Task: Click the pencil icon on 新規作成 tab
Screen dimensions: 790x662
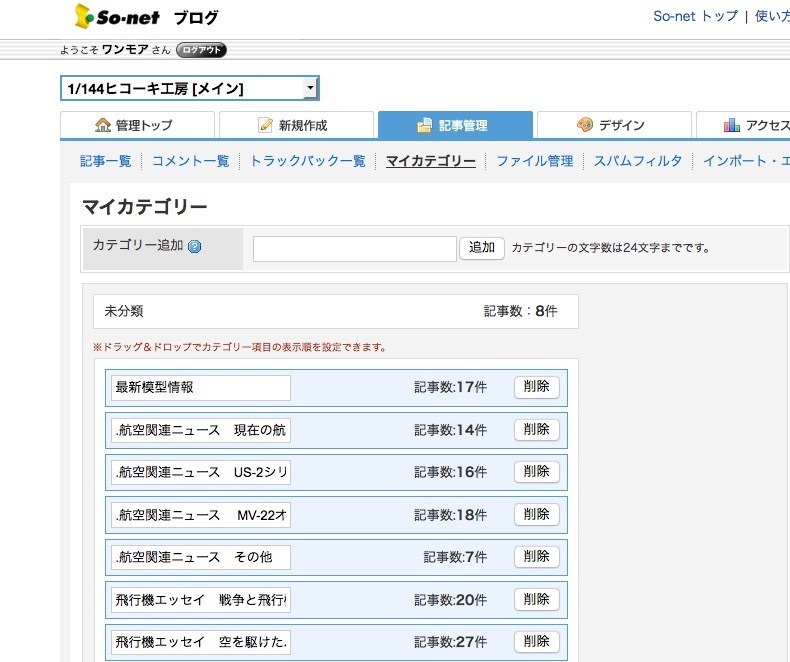Action: click(x=266, y=125)
